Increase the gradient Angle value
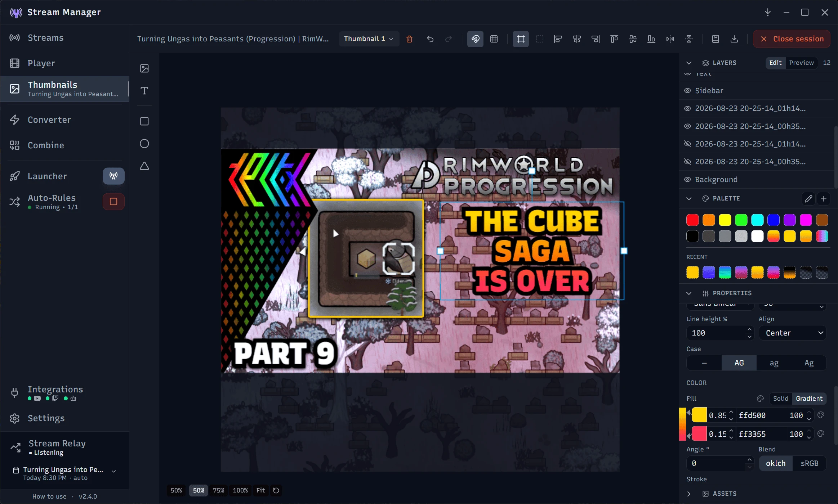This screenshot has width=838, height=504. (x=749, y=460)
